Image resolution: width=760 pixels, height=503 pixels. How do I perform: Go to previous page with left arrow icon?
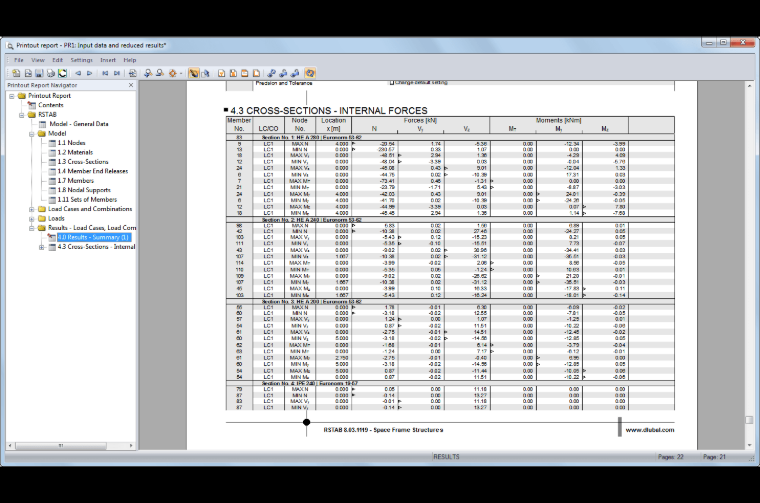click(78, 73)
